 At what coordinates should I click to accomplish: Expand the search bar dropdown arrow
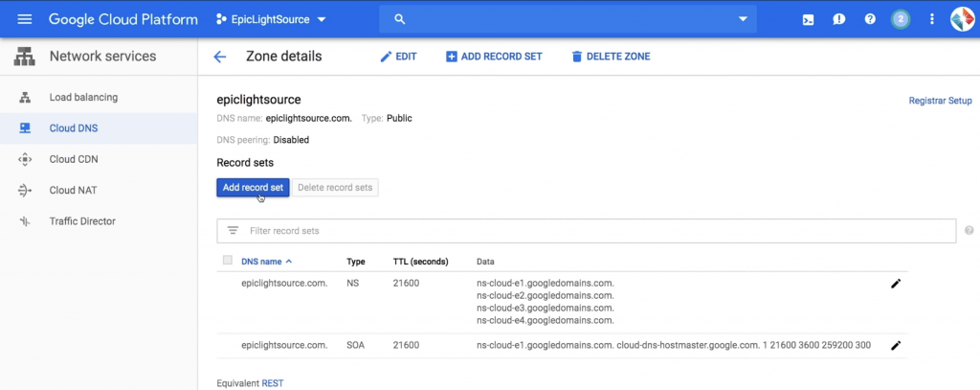pos(743,19)
